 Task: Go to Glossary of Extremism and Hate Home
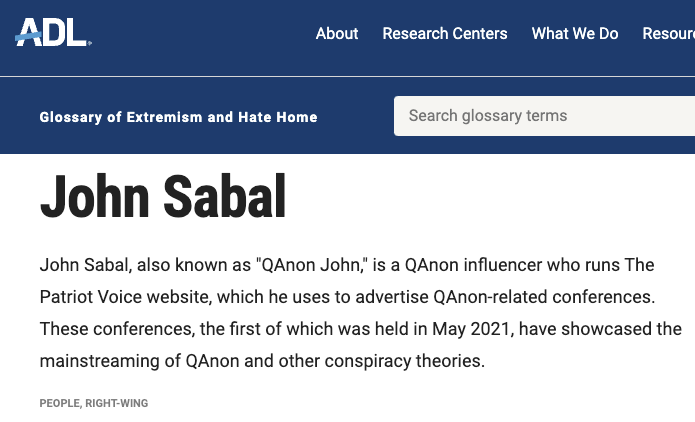click(x=178, y=117)
